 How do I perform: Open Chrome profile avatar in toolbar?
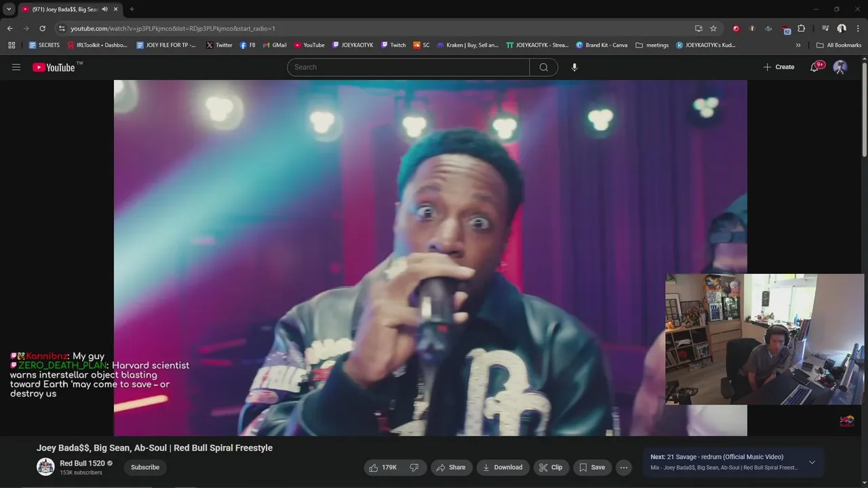point(842,28)
